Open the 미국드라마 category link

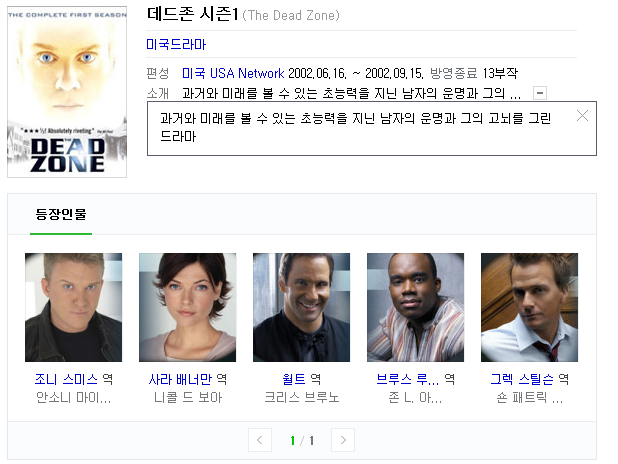(176, 44)
